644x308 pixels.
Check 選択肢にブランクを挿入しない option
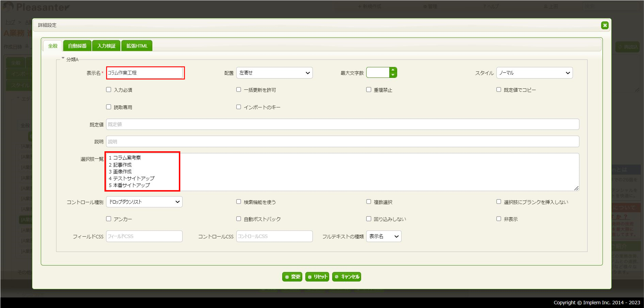(499, 202)
